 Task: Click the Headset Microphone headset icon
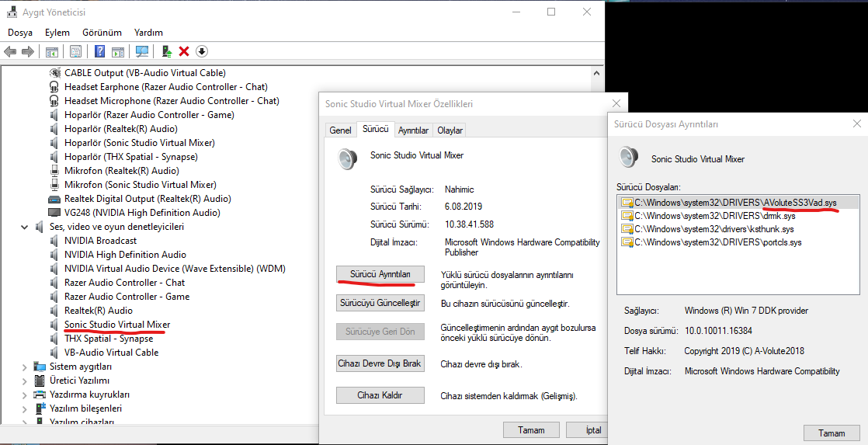click(54, 101)
